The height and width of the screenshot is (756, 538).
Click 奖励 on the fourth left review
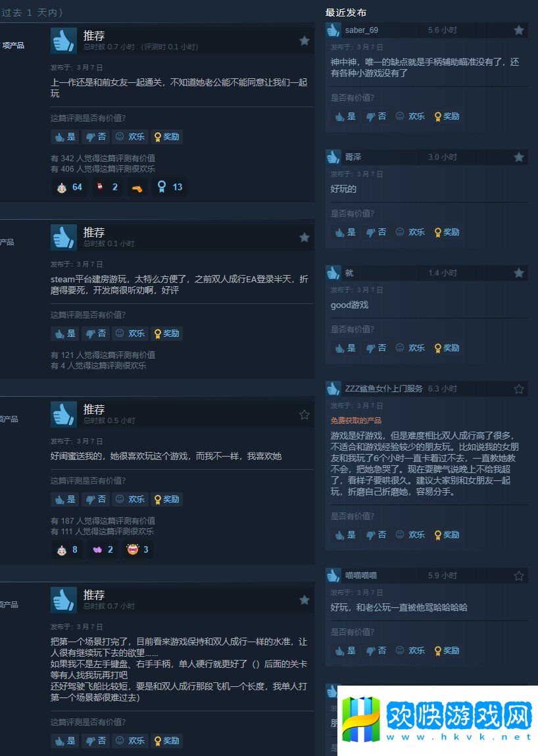click(166, 741)
